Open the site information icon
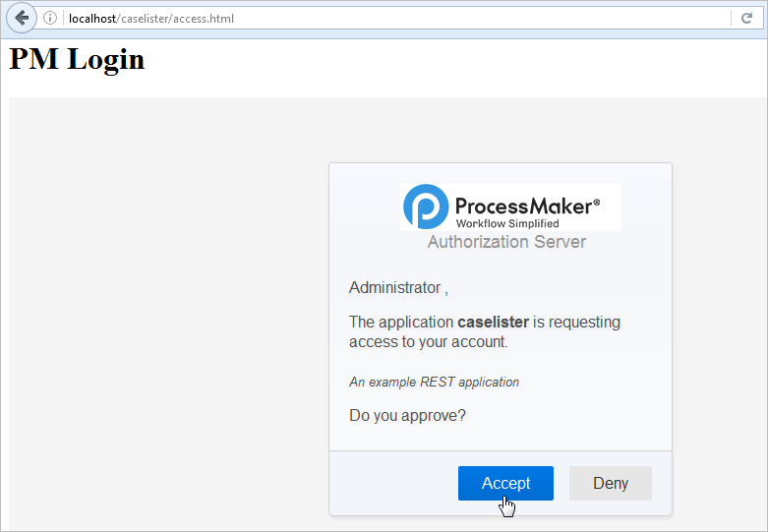 click(50, 18)
